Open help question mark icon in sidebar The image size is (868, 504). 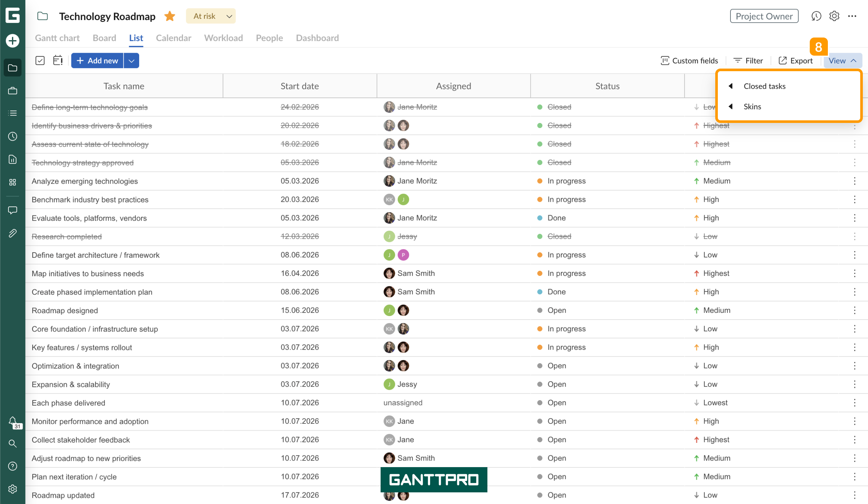click(13, 466)
